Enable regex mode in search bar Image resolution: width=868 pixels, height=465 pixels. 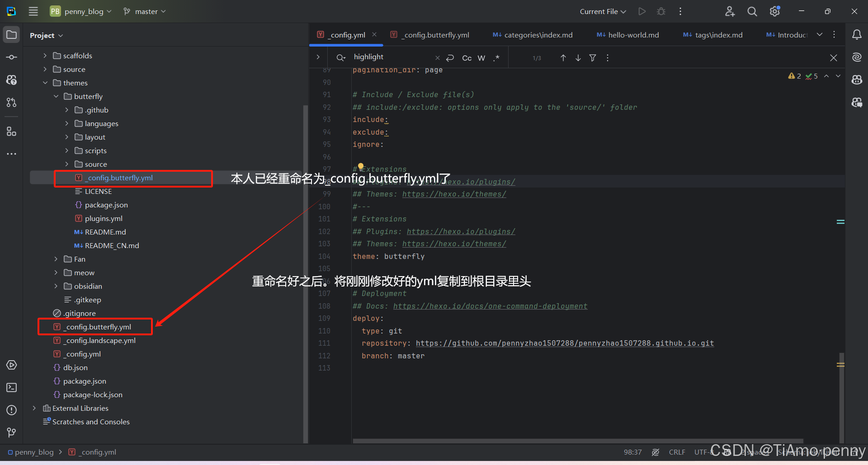pyautogui.click(x=496, y=58)
